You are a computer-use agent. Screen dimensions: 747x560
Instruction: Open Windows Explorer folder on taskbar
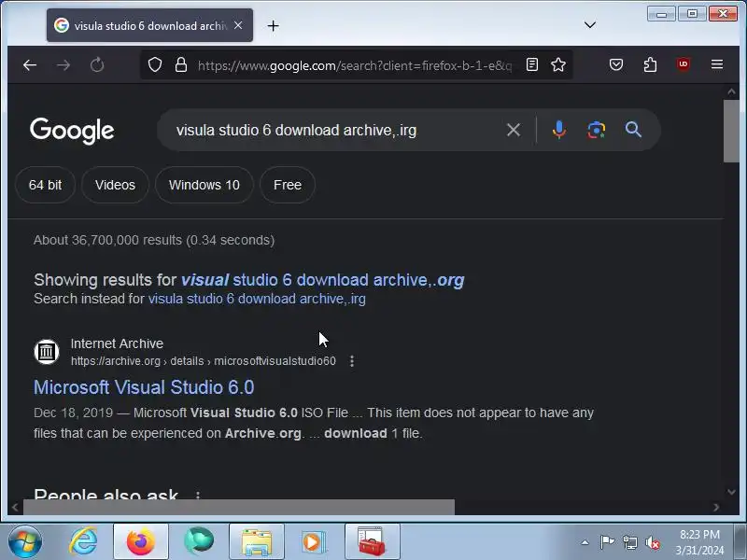pos(256,542)
